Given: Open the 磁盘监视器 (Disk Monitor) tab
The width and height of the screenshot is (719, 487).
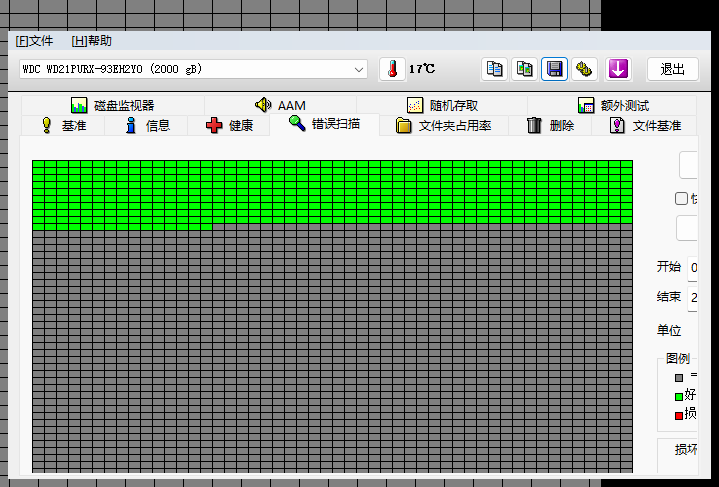Looking at the screenshot, I should [112, 106].
